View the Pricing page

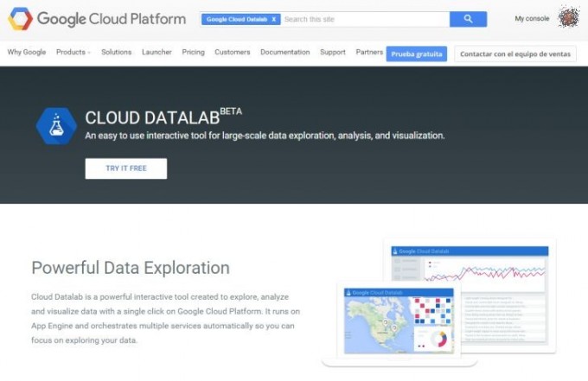tap(193, 52)
